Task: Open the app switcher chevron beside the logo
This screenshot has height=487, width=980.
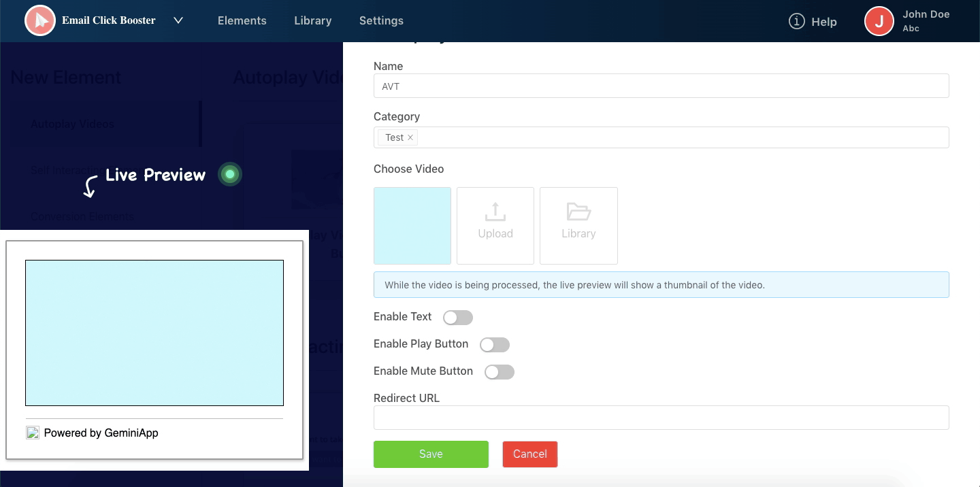Action: click(178, 20)
